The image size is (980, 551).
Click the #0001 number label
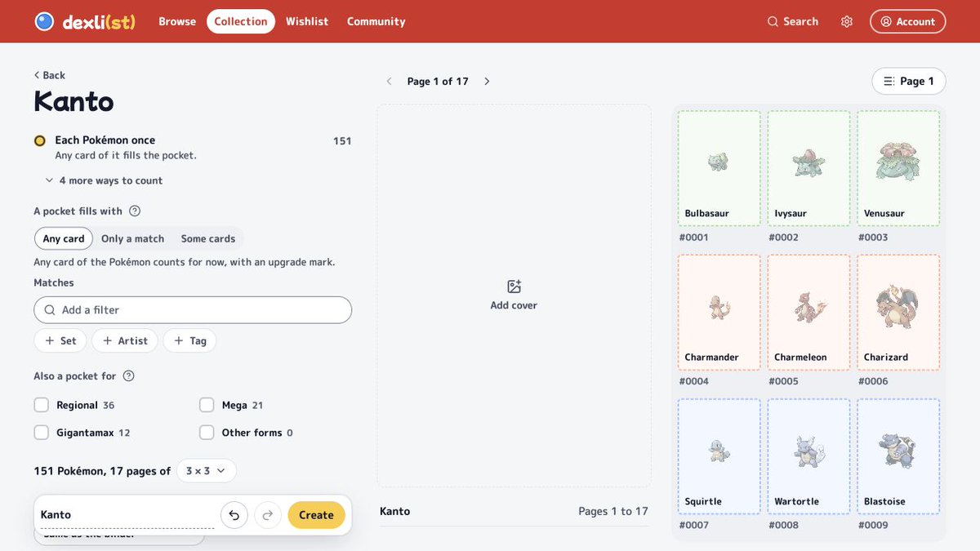pos(693,238)
